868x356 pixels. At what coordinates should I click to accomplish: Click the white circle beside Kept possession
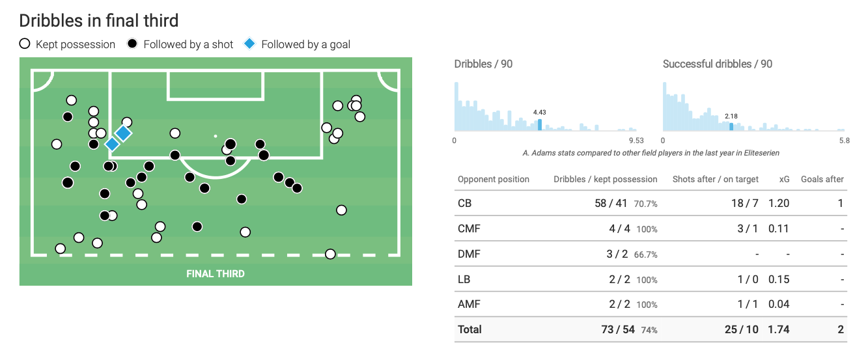pyautogui.click(x=25, y=44)
